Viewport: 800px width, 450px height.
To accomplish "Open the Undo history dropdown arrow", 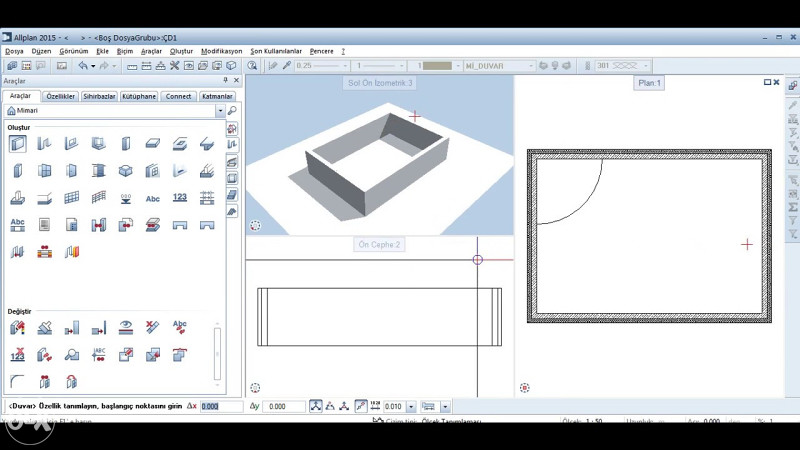I will (x=93, y=66).
